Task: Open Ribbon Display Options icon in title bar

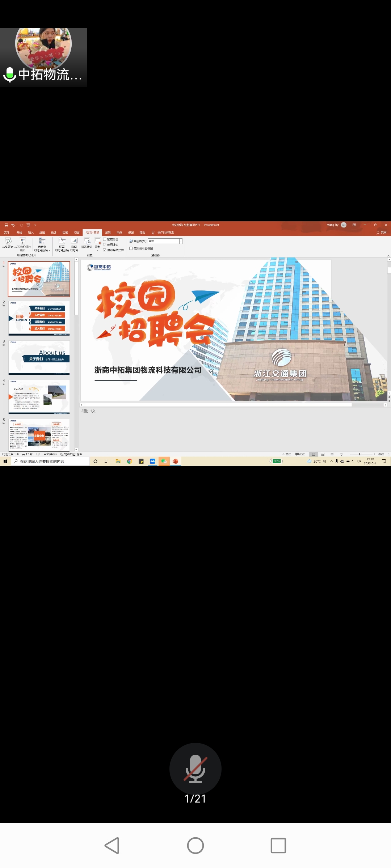Action: click(x=354, y=225)
